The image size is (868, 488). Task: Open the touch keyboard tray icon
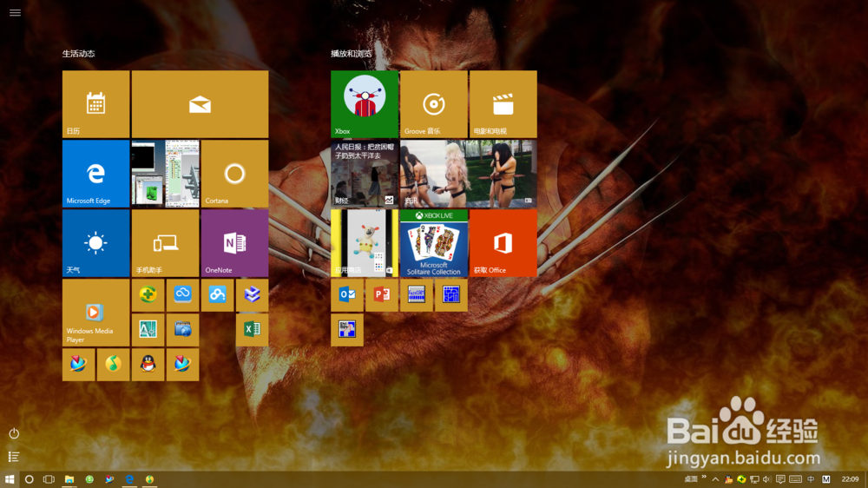pos(795,479)
